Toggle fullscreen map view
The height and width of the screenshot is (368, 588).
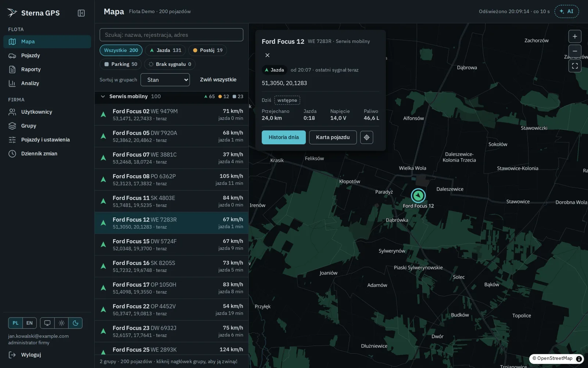pyautogui.click(x=575, y=66)
